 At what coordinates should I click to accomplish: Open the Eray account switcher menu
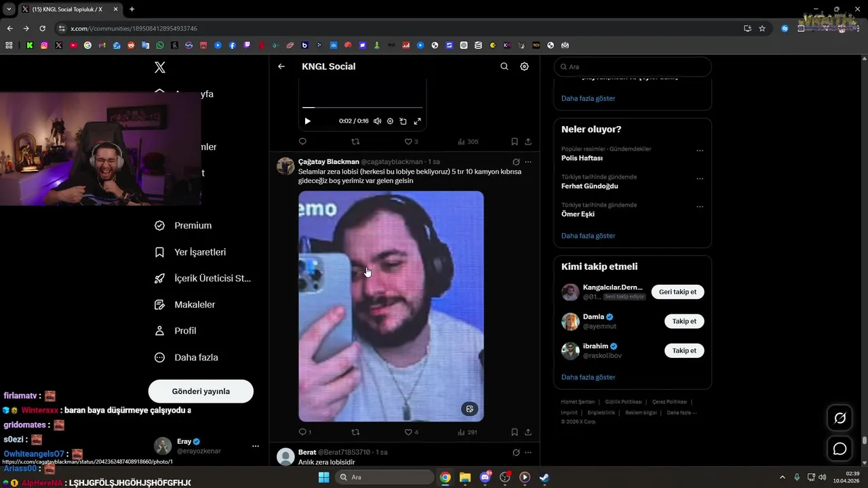pos(206,446)
